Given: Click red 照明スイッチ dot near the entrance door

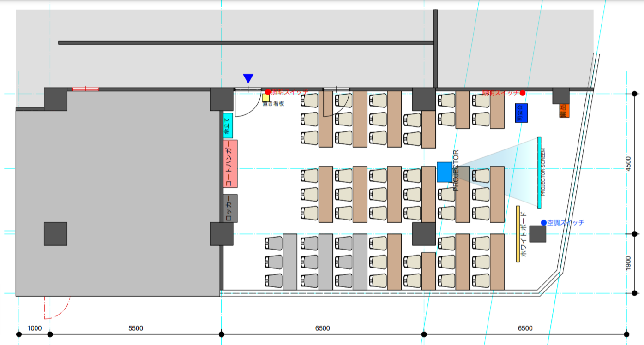Looking at the screenshot, I should 268,92.
